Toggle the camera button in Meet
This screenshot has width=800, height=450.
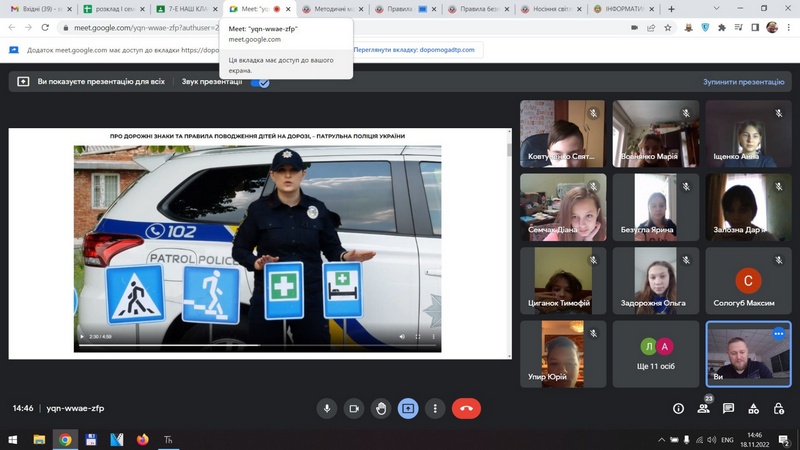coord(354,409)
